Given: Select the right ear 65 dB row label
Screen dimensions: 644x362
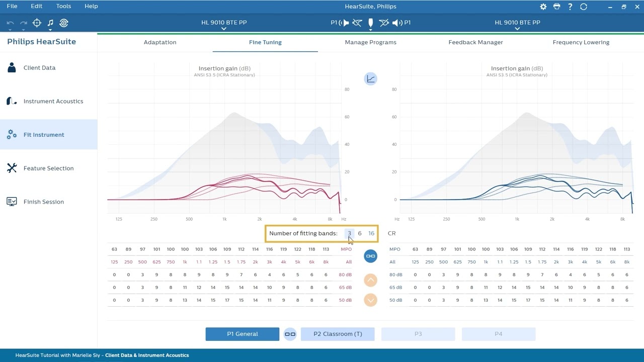Looking at the screenshot, I should click(x=396, y=288).
